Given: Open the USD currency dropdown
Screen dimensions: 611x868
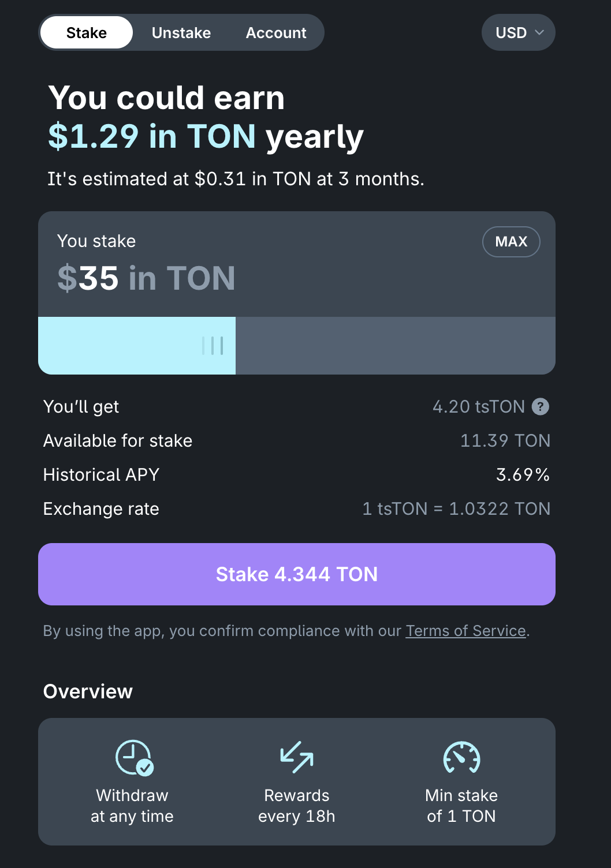Looking at the screenshot, I should 512,33.
